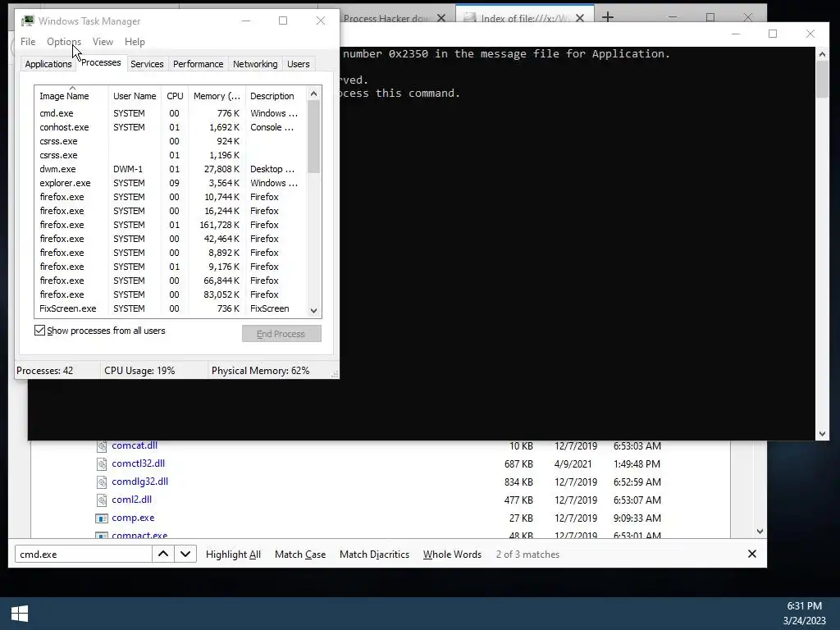Image resolution: width=840 pixels, height=630 pixels.
Task: Select csrss.exe row using 924 K
Action: click(171, 141)
